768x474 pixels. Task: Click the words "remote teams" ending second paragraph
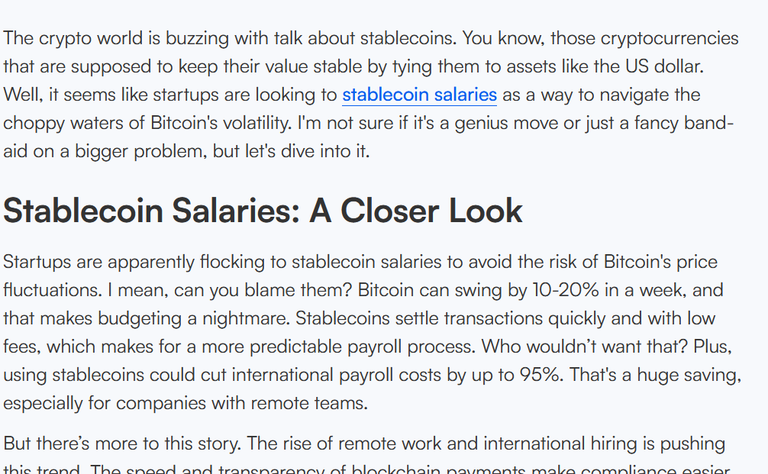(x=309, y=403)
